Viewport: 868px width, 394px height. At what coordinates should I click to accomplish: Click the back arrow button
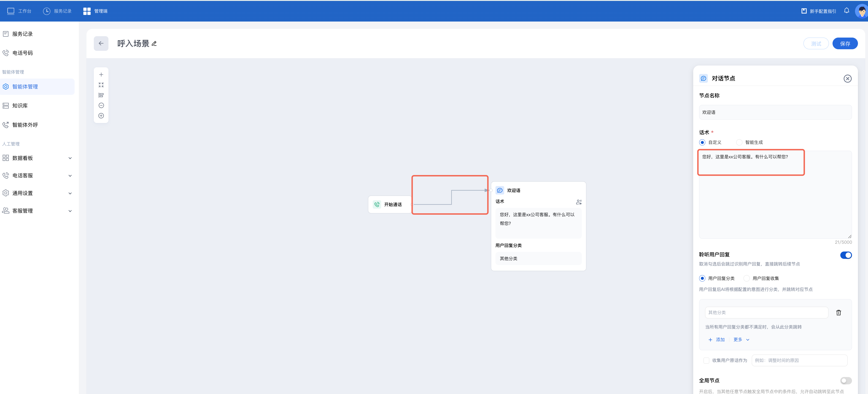click(101, 44)
